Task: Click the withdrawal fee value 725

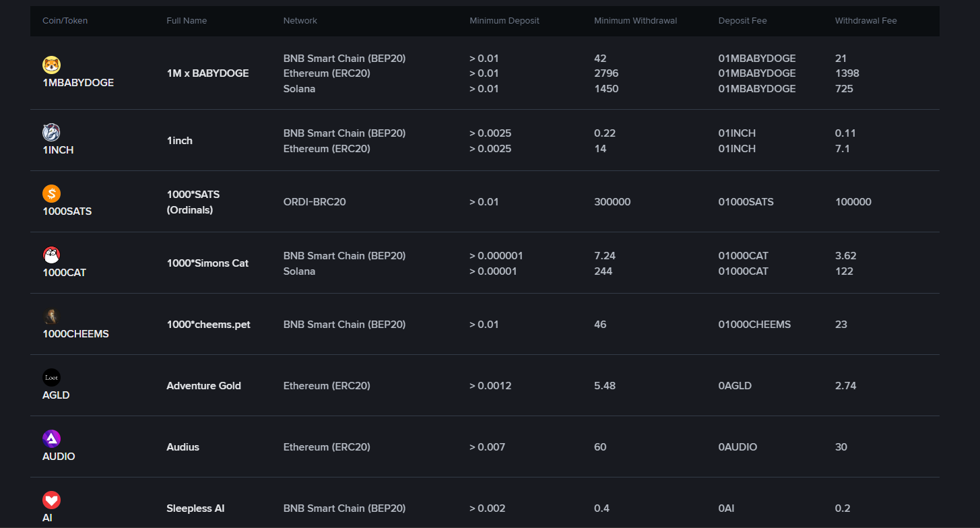Action: (844, 89)
